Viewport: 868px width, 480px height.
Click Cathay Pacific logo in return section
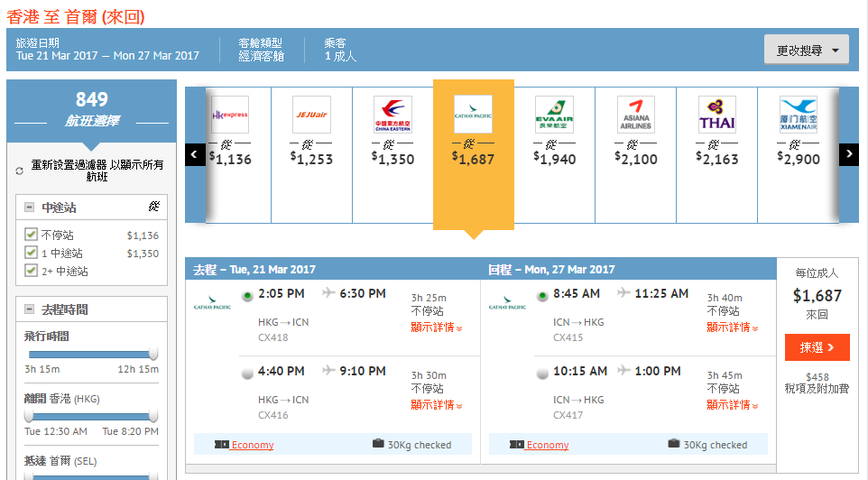[x=507, y=303]
